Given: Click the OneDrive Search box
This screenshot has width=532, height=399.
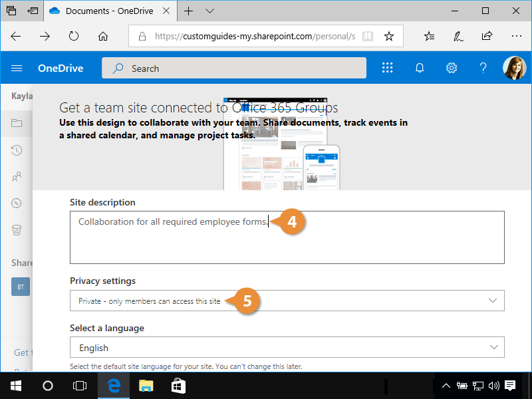Looking at the screenshot, I should pyautogui.click(x=234, y=68).
